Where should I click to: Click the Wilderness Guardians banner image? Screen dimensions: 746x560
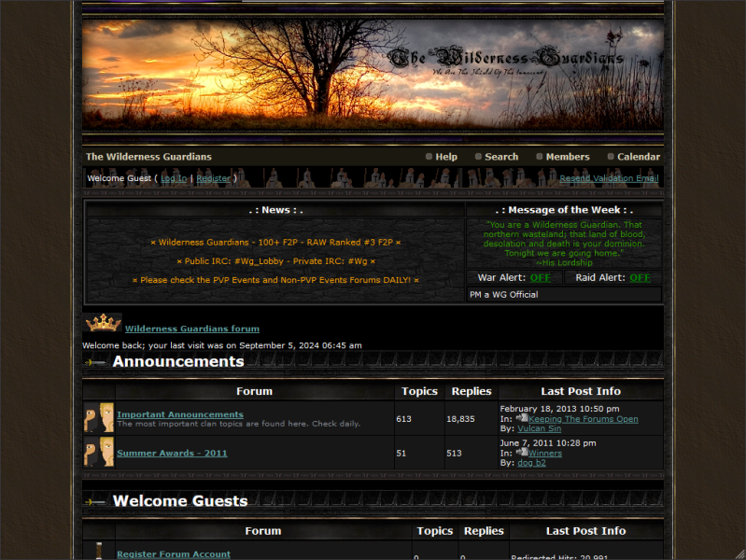[x=373, y=75]
